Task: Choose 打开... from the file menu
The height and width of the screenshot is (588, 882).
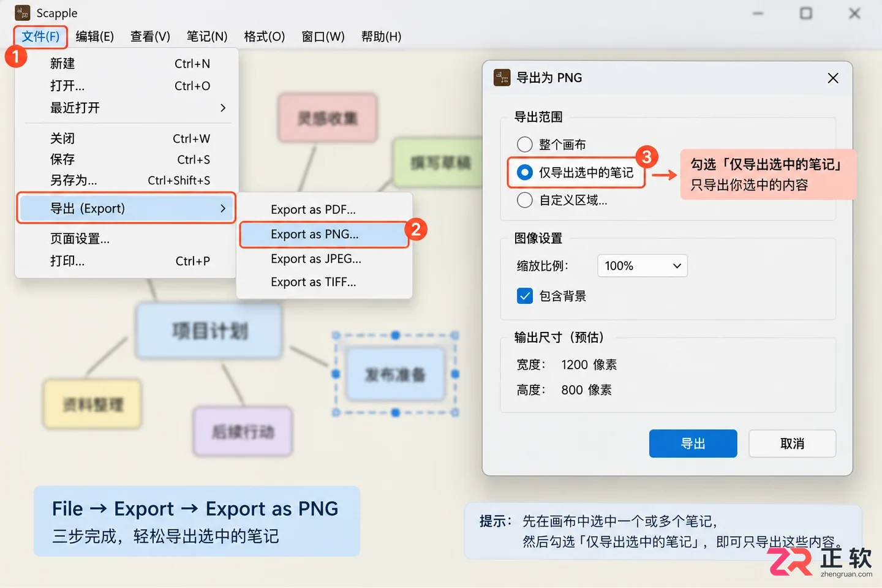Action: click(127, 86)
